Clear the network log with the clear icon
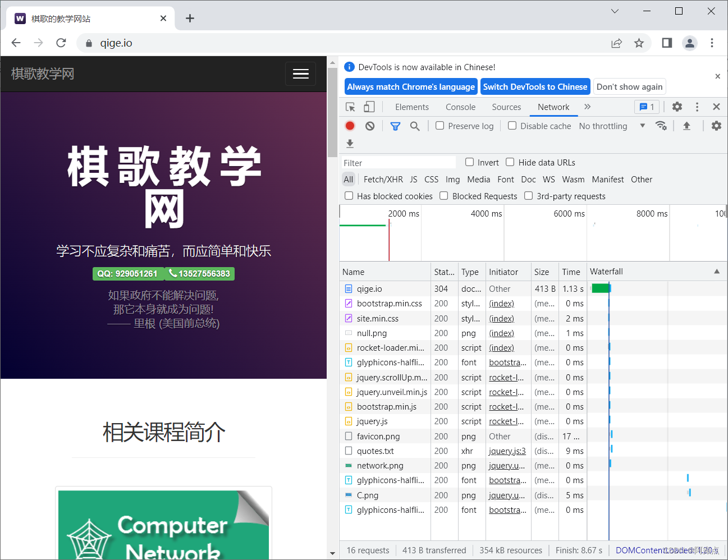728x560 pixels. (369, 126)
